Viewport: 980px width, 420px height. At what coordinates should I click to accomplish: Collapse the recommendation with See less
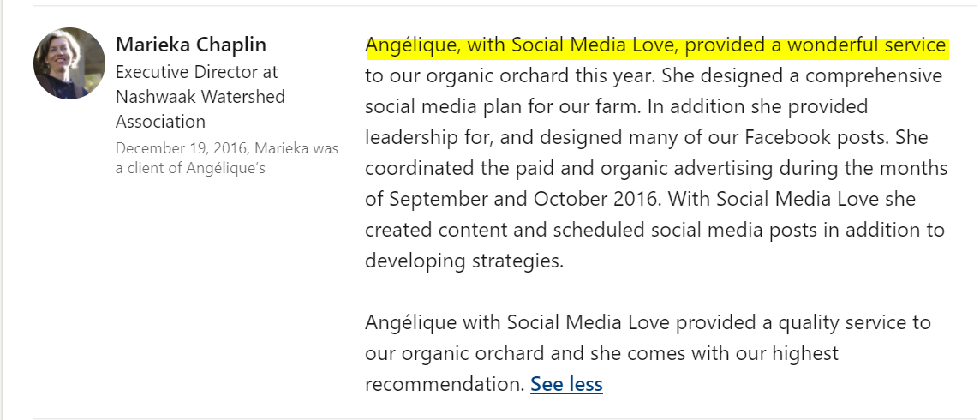[566, 384]
